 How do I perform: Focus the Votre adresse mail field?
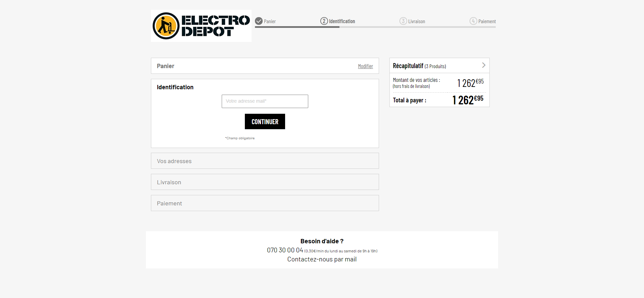[265, 101]
